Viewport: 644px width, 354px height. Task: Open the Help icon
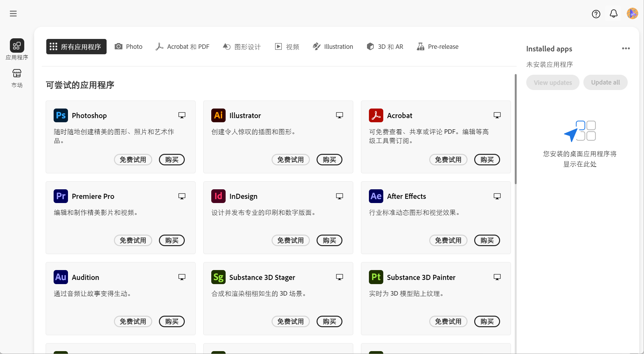tap(596, 14)
